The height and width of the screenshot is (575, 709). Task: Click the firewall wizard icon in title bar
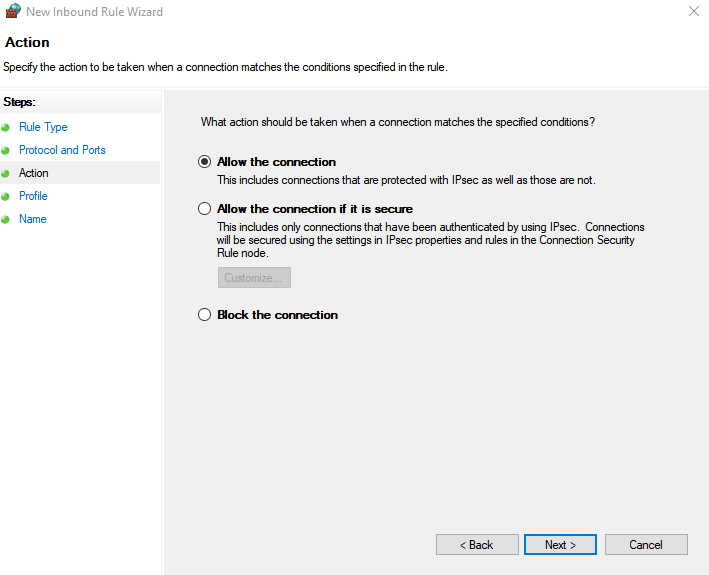click(13, 11)
